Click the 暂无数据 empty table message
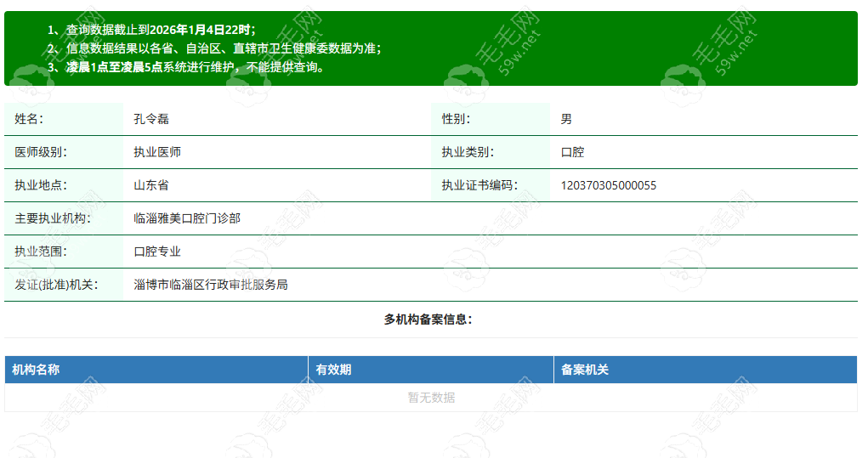The image size is (868, 458). (431, 398)
